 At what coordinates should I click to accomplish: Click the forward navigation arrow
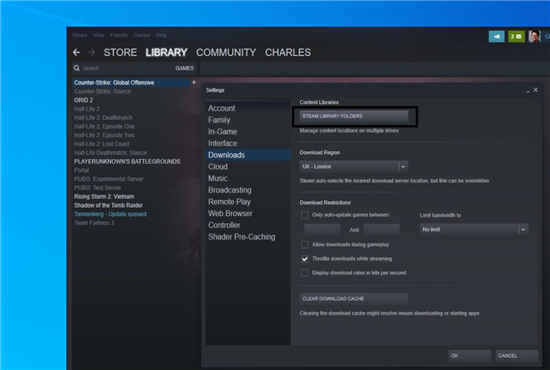pos(92,53)
